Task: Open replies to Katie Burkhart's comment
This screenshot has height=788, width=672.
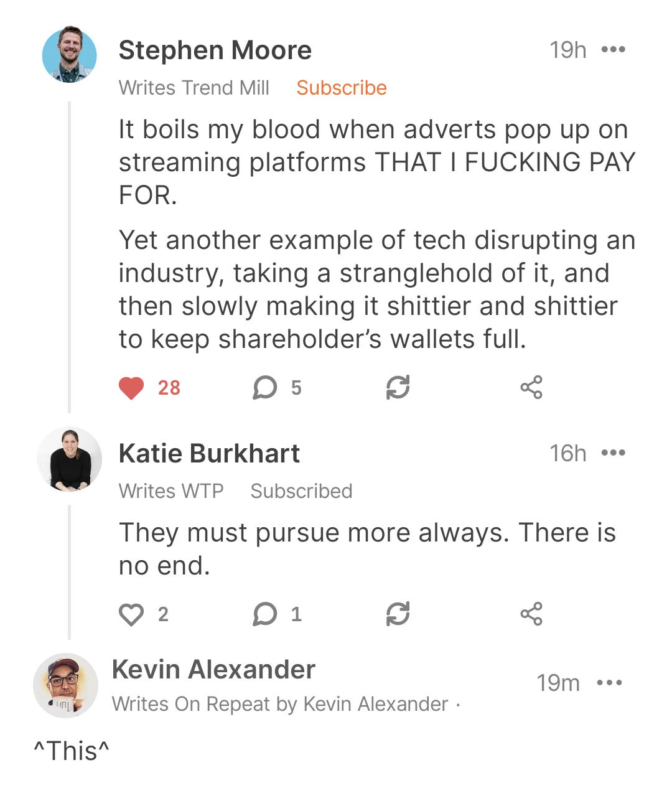Action: [265, 614]
